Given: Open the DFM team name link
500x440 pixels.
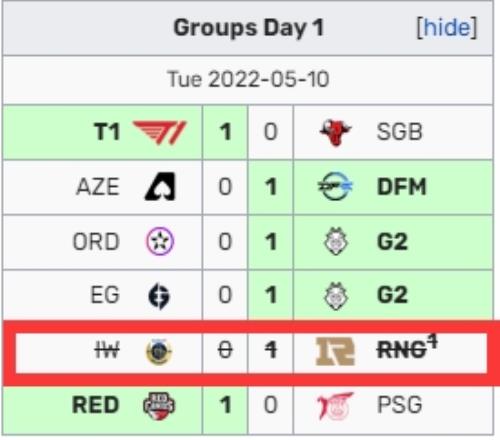Looking at the screenshot, I should pos(402,187).
